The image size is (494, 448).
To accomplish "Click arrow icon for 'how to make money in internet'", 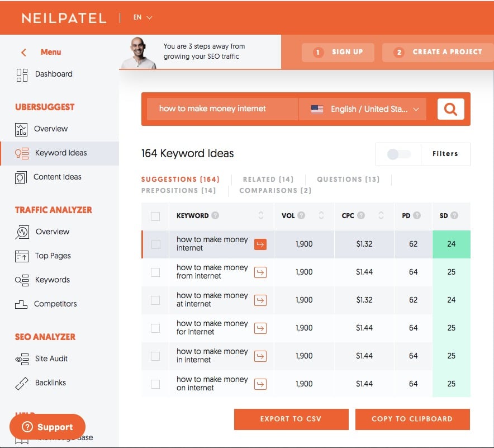I will [260, 356].
